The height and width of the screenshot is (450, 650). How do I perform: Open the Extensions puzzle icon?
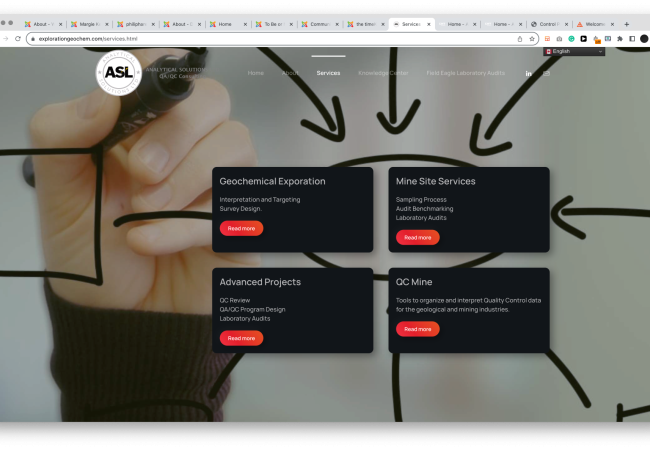(x=620, y=39)
